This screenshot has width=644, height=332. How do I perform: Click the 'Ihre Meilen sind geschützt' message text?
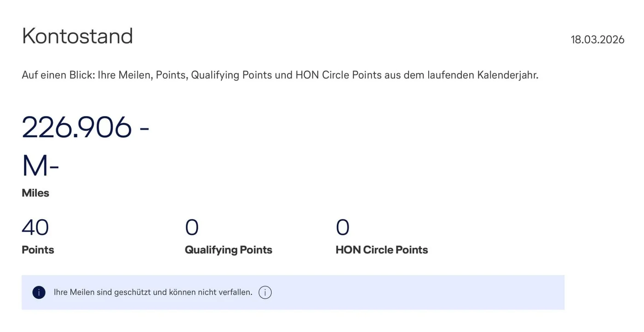153,292
